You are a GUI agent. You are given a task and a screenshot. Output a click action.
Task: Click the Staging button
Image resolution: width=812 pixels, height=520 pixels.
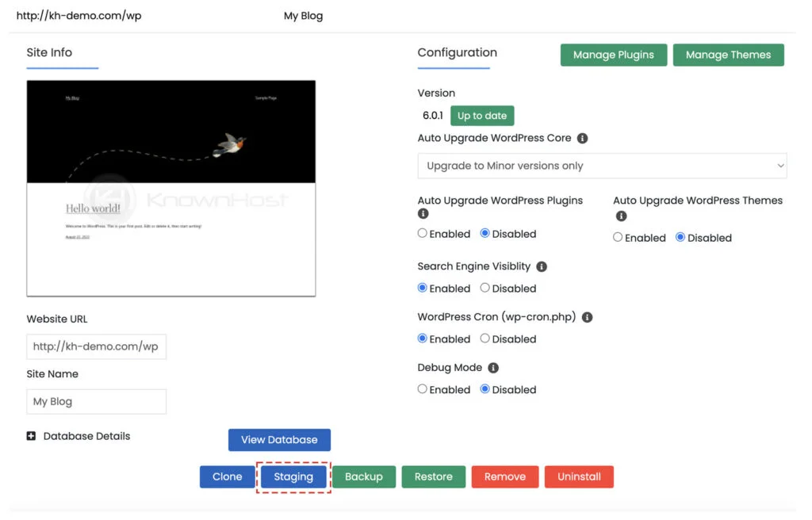293,477
